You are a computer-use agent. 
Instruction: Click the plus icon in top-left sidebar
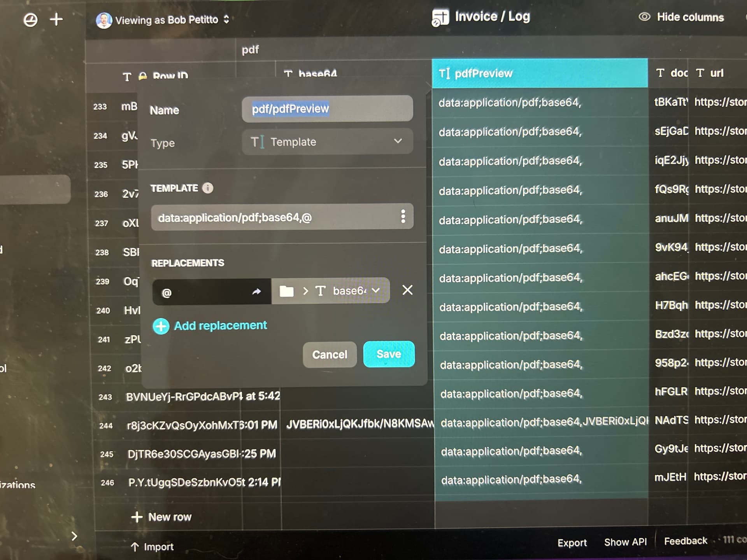pos(56,19)
